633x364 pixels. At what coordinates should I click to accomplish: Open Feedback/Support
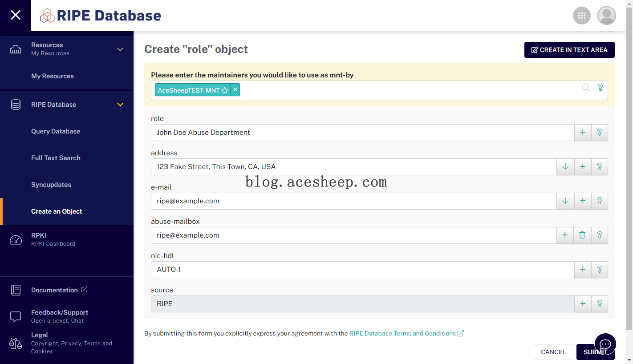(x=60, y=316)
